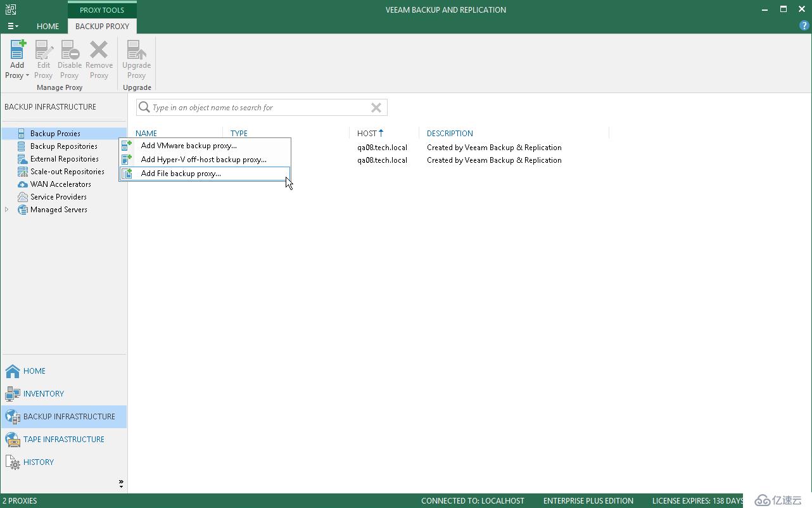Open the HOME navigation view
812x508 pixels.
click(x=64, y=371)
